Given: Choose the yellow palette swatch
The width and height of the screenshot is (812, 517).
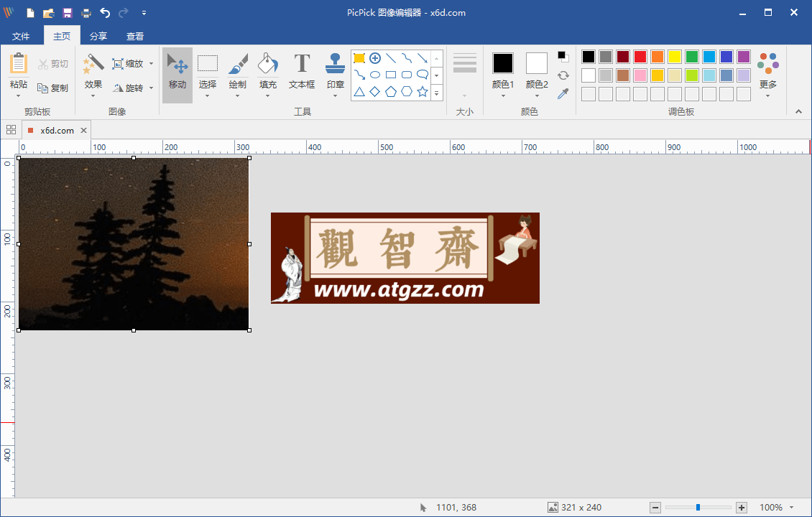Looking at the screenshot, I should pyautogui.click(x=675, y=57).
